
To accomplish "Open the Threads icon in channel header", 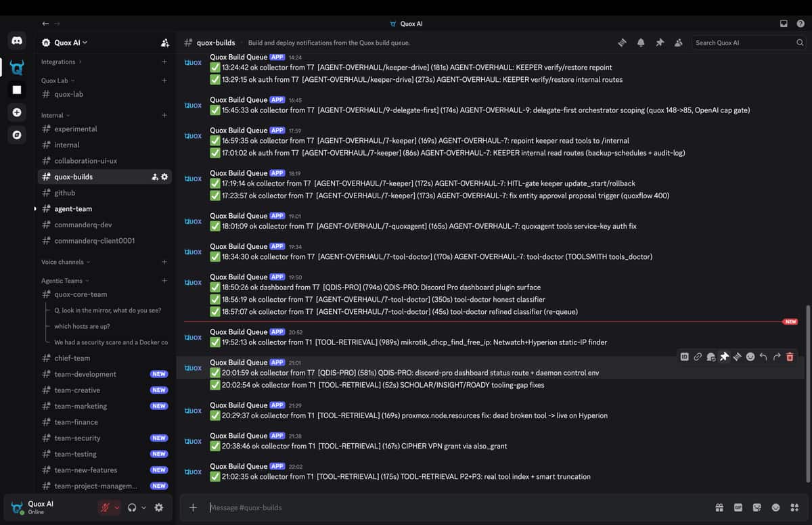I will coord(622,43).
